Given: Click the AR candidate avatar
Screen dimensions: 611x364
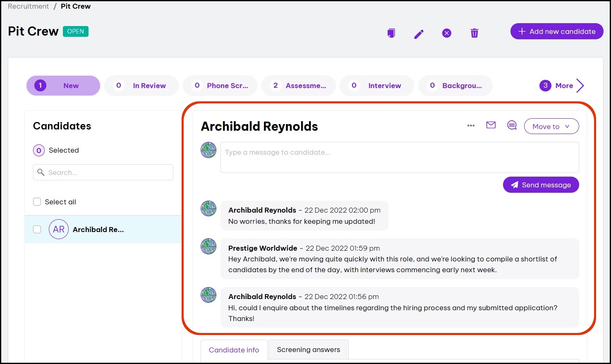Looking at the screenshot, I should coord(59,229).
